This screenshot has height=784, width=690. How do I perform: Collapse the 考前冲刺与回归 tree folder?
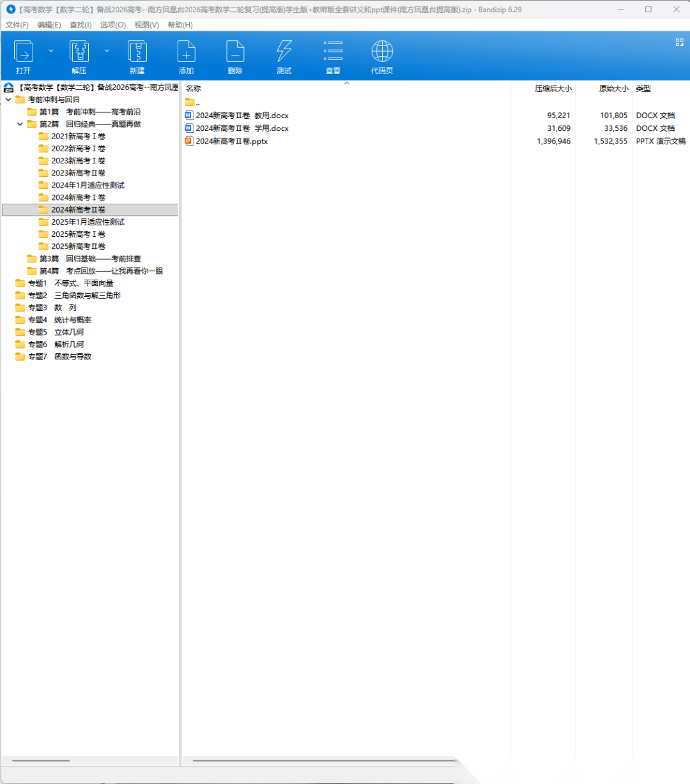8,100
